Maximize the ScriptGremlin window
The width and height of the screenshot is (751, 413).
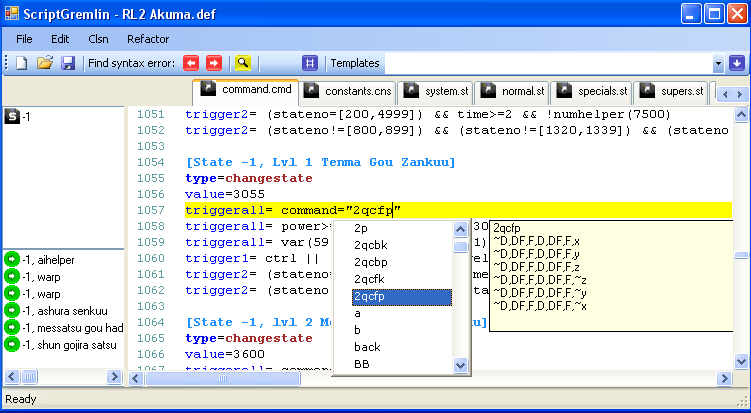[714, 13]
